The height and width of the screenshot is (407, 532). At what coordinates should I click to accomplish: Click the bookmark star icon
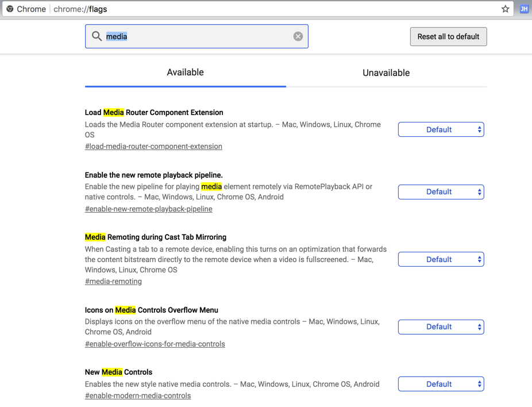click(x=505, y=9)
